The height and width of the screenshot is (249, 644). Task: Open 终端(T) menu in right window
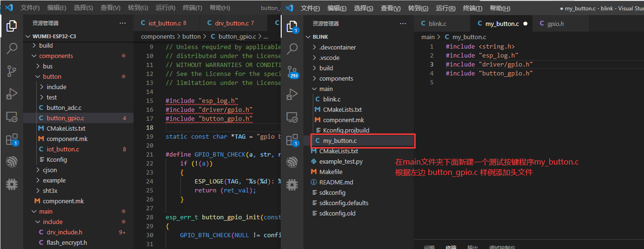473,8
